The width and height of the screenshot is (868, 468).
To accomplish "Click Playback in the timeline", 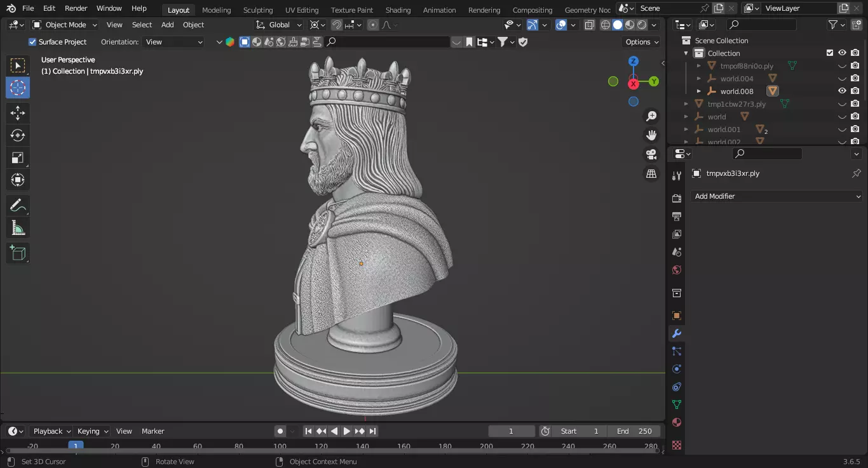I will pyautogui.click(x=51, y=431).
